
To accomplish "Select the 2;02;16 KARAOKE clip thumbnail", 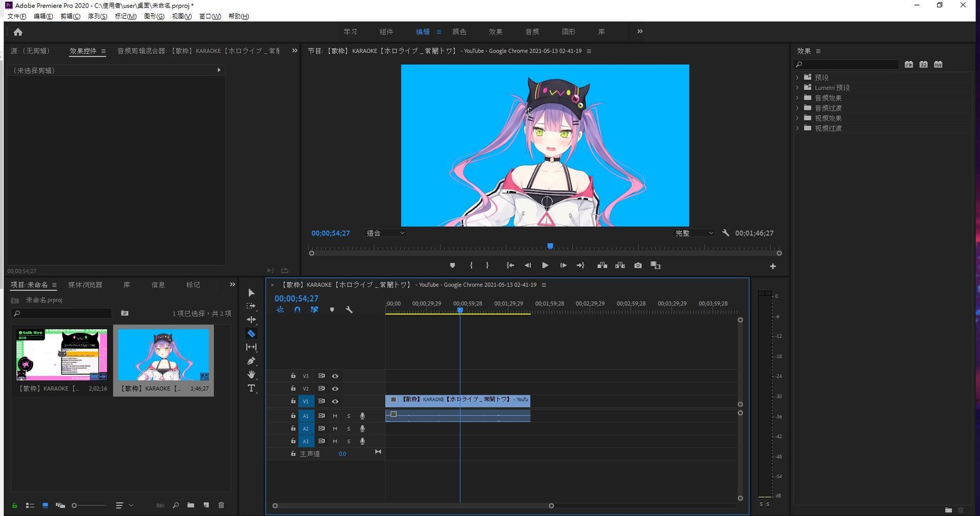I will [x=62, y=355].
